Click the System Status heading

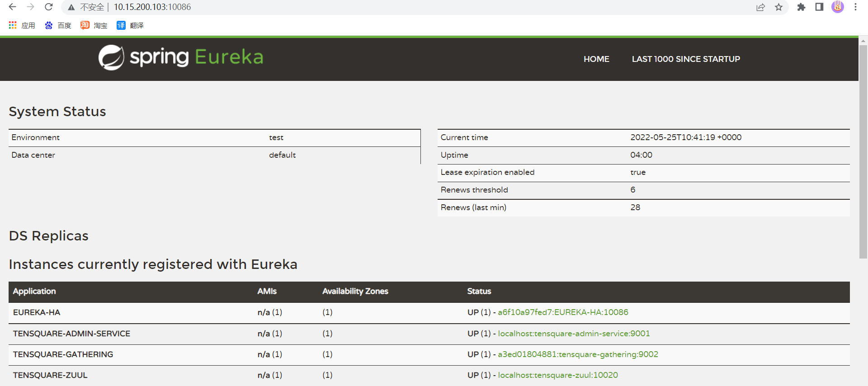pyautogui.click(x=57, y=112)
